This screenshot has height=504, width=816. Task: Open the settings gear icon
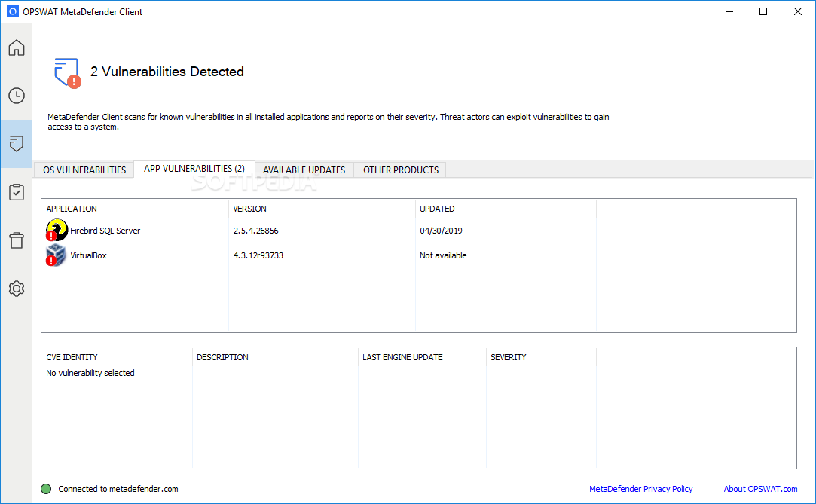[17, 288]
